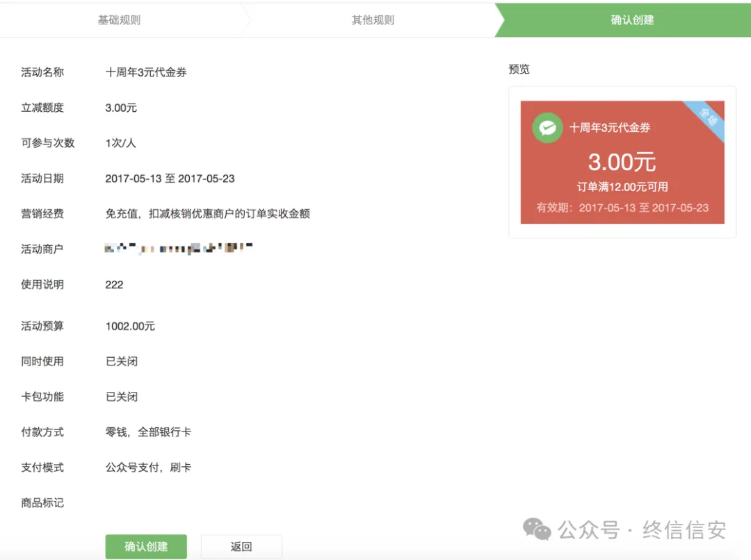Click the 已关闭 status beside 卡包功能

click(121, 397)
